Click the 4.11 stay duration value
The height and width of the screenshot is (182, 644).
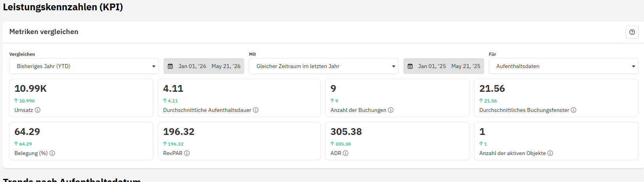(173, 89)
